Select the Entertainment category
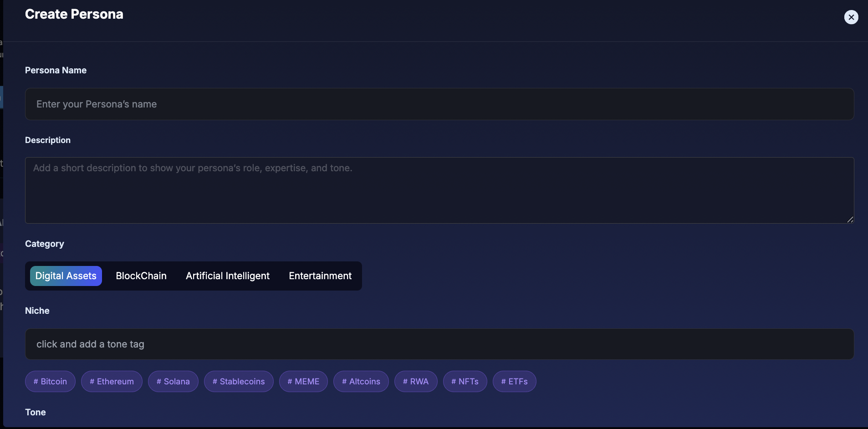Image resolution: width=868 pixels, height=429 pixels. 320,276
